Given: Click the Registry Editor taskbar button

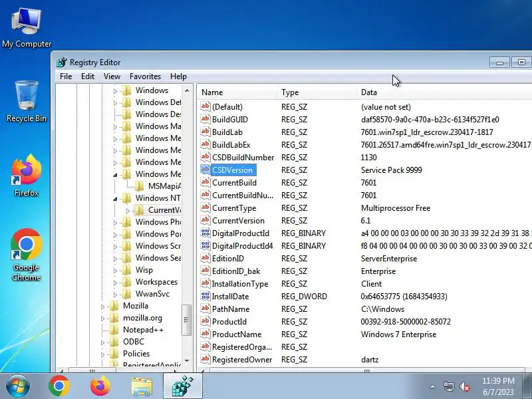Looking at the screenshot, I should tap(183, 386).
